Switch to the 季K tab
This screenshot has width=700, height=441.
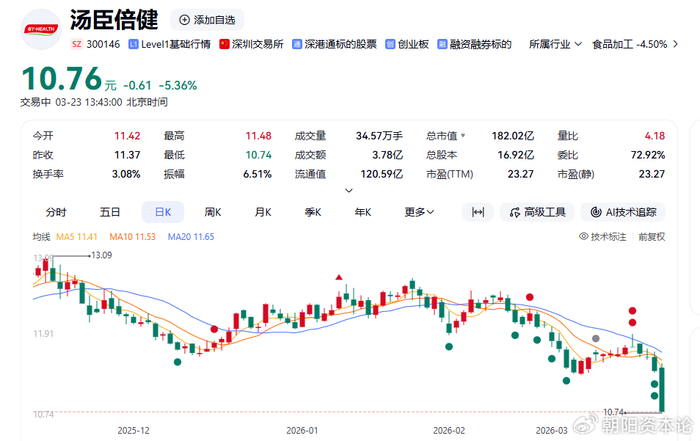coord(313,212)
